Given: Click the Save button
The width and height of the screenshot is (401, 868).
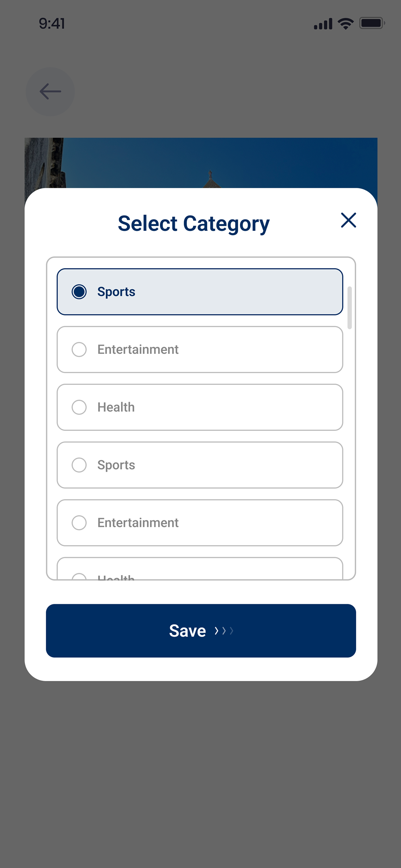Looking at the screenshot, I should point(201,630).
